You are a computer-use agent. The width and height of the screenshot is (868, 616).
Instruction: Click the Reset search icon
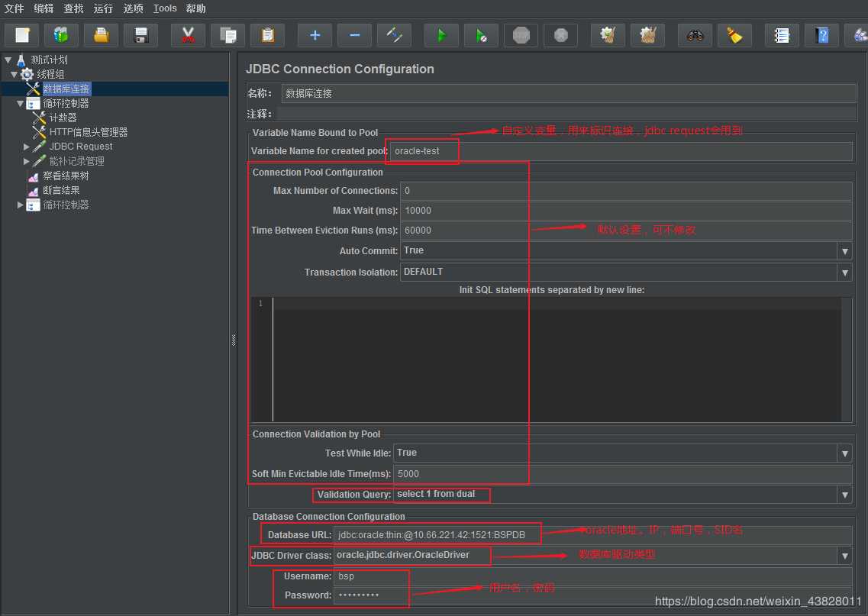pyautogui.click(x=734, y=35)
